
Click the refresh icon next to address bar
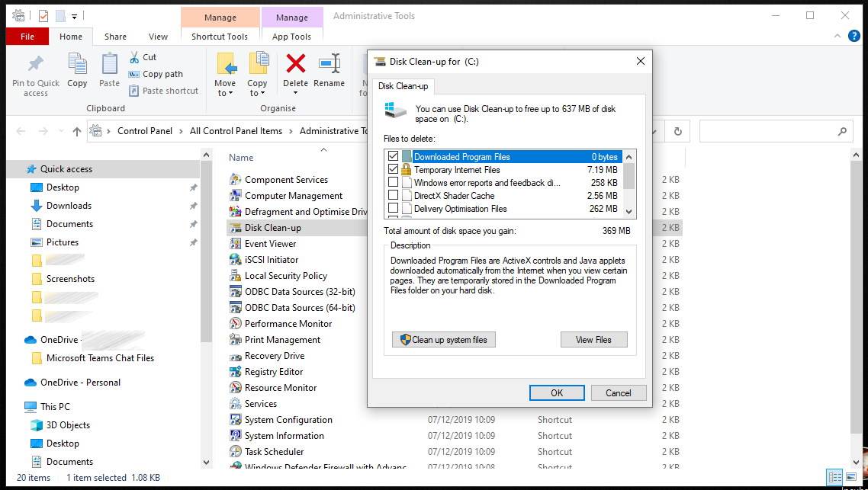pos(677,131)
